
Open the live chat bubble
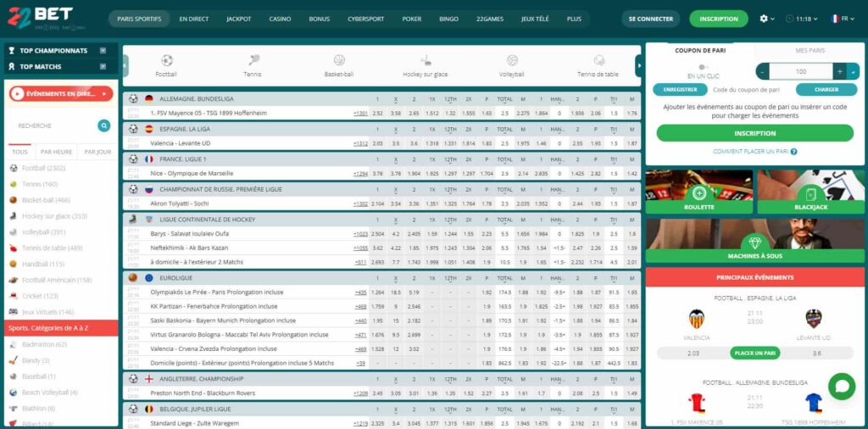(x=842, y=387)
